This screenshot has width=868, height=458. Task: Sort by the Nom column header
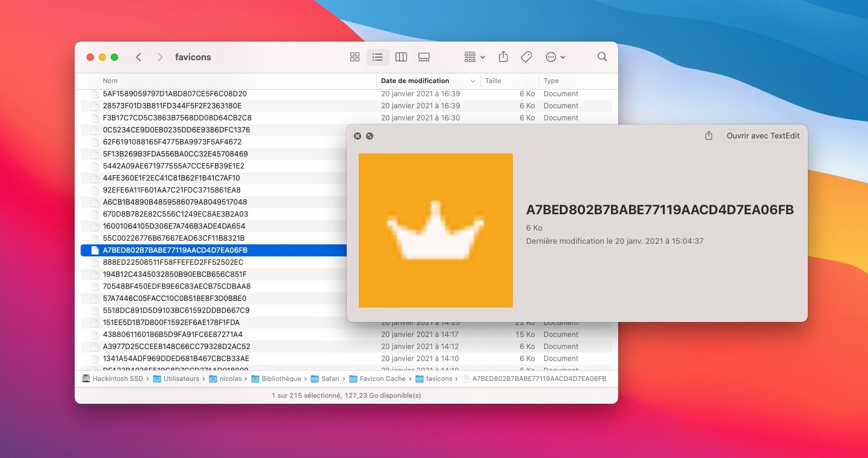[x=110, y=81]
